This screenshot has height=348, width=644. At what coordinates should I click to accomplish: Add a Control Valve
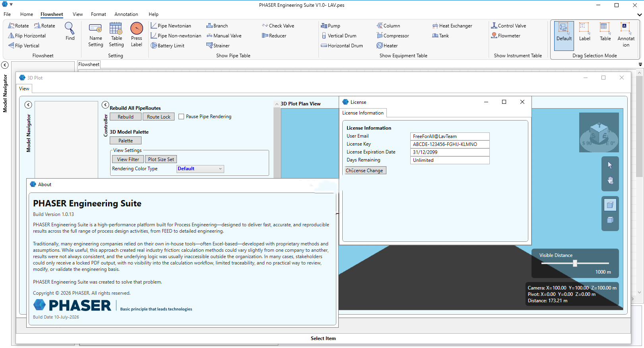click(x=508, y=26)
